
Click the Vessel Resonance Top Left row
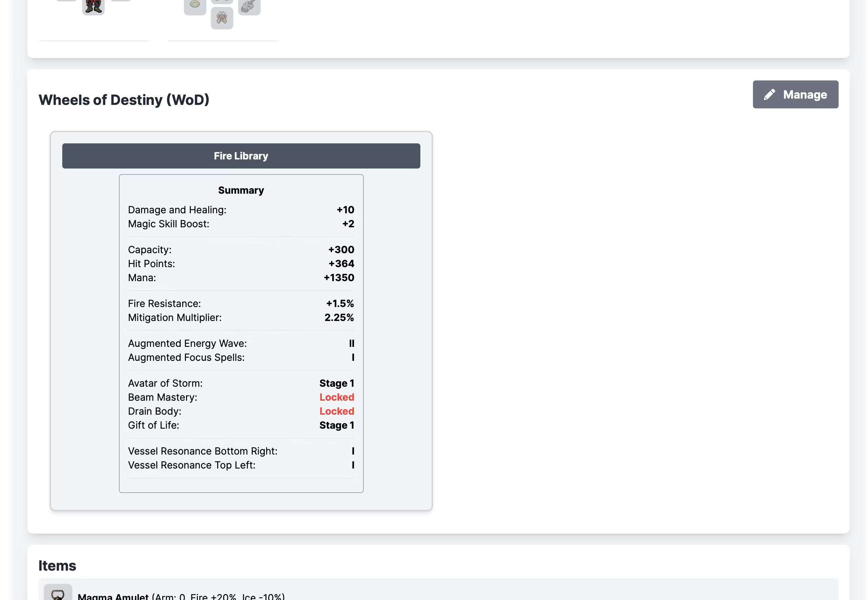coord(241,465)
